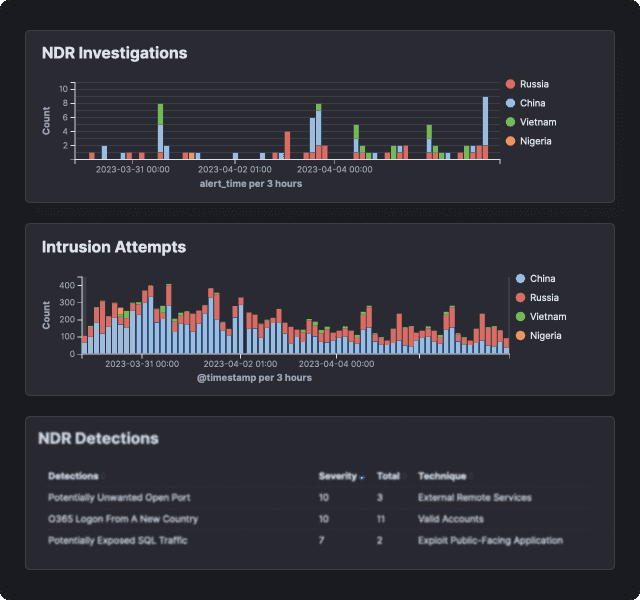
Task: Click the green Vietnam legend dot in NDR Investigations
Action: click(x=510, y=122)
